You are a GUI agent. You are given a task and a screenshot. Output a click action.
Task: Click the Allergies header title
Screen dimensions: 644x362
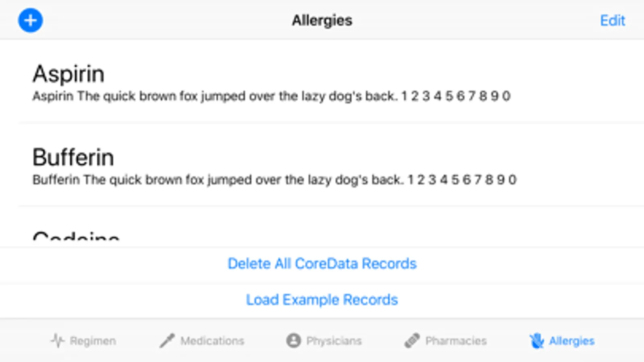pos(322,20)
